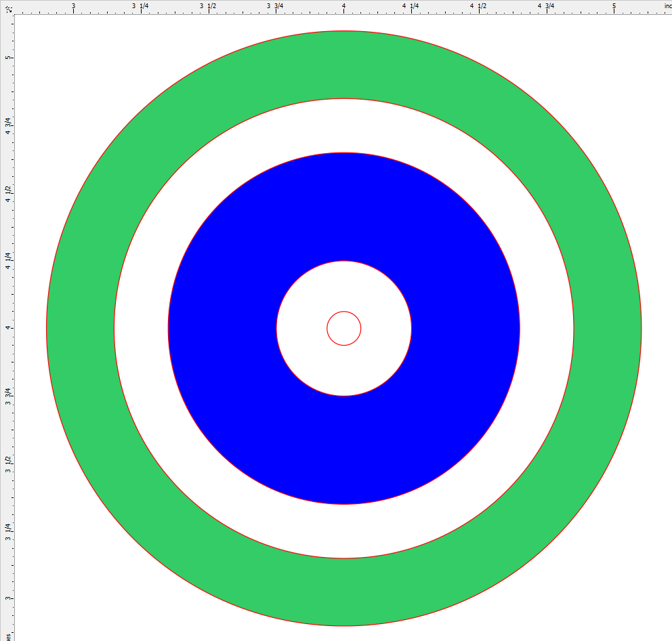The image size is (672, 641).
Task: Click the '5' mark on the horizontal ruler
Action: [614, 6]
